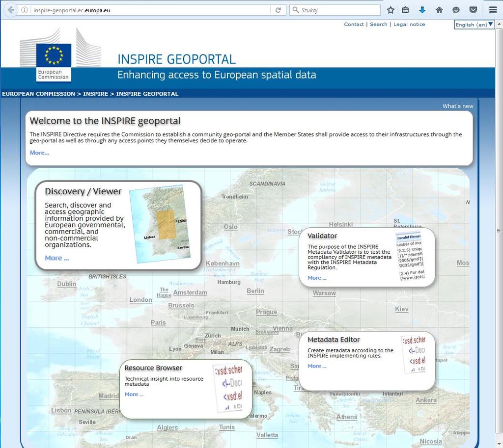Expand the English (en) language dropdown
Viewport: 503px width, 448px height.
pyautogui.click(x=475, y=25)
